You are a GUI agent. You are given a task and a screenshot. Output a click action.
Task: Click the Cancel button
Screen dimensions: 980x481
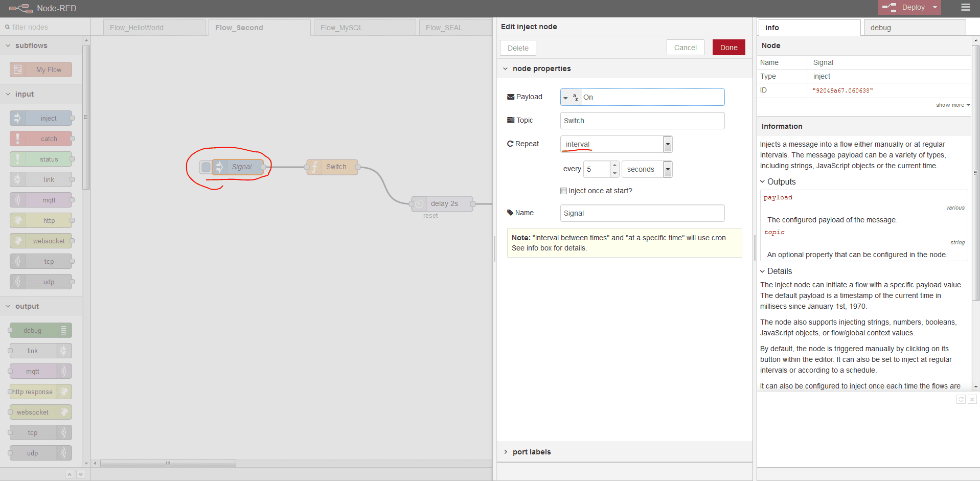pyautogui.click(x=685, y=48)
